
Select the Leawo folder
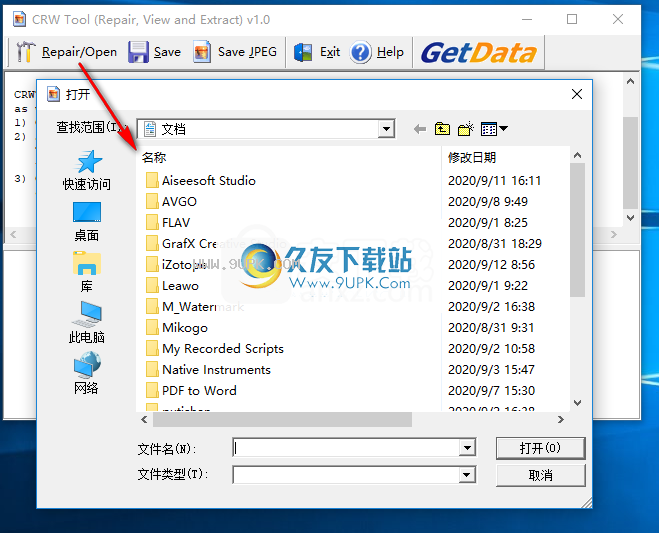pyautogui.click(x=172, y=286)
